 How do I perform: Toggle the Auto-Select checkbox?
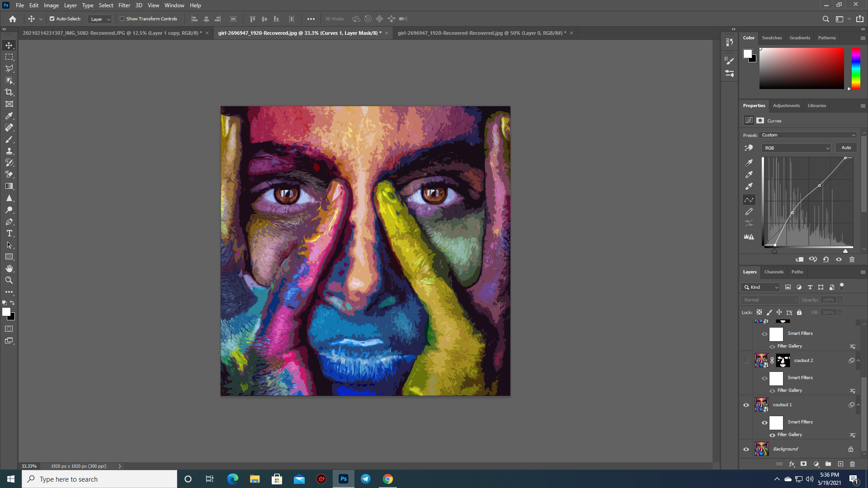(x=52, y=19)
